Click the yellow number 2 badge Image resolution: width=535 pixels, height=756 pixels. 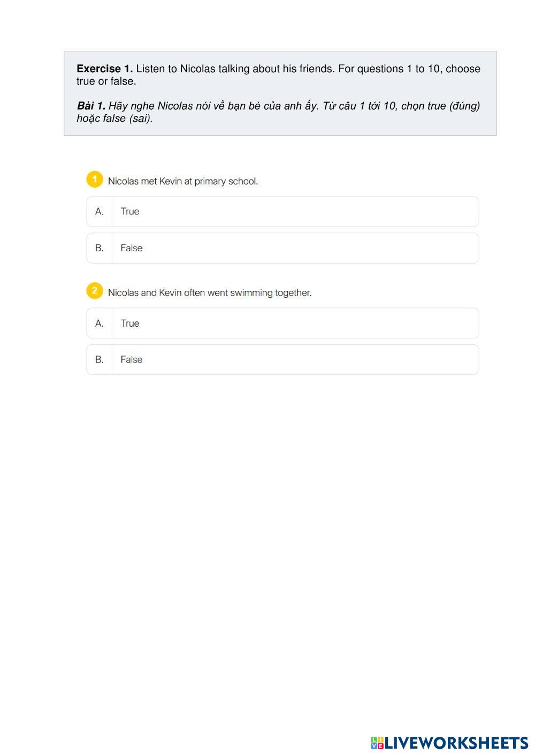pyautogui.click(x=94, y=291)
